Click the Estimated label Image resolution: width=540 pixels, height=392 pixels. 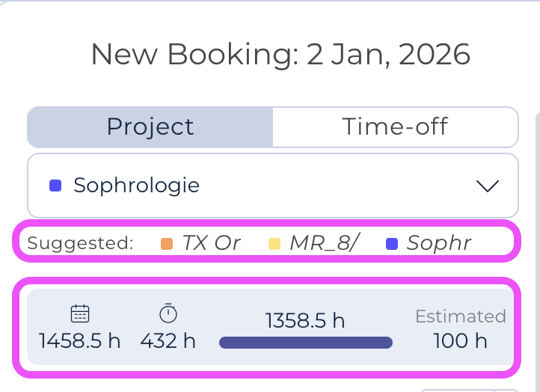point(461,316)
